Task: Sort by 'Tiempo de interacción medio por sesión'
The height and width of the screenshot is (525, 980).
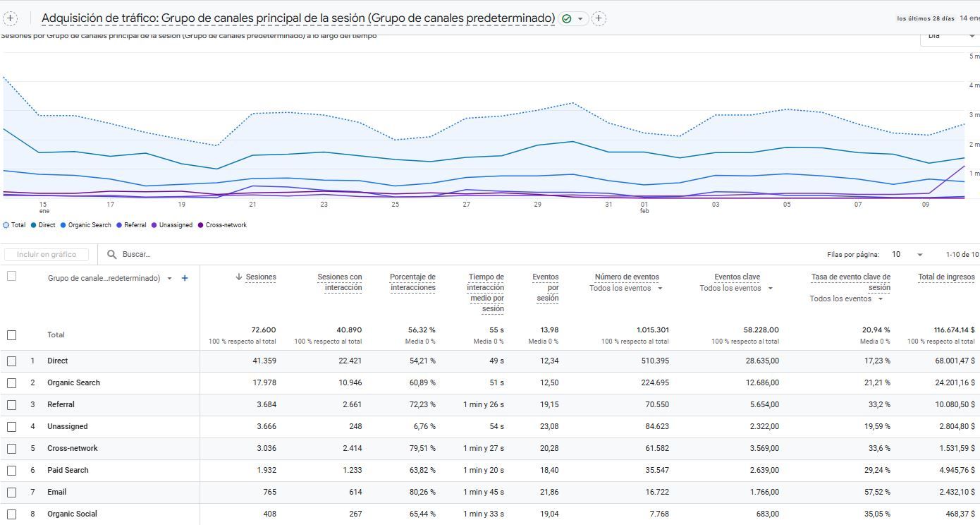Action: pyautogui.click(x=485, y=293)
